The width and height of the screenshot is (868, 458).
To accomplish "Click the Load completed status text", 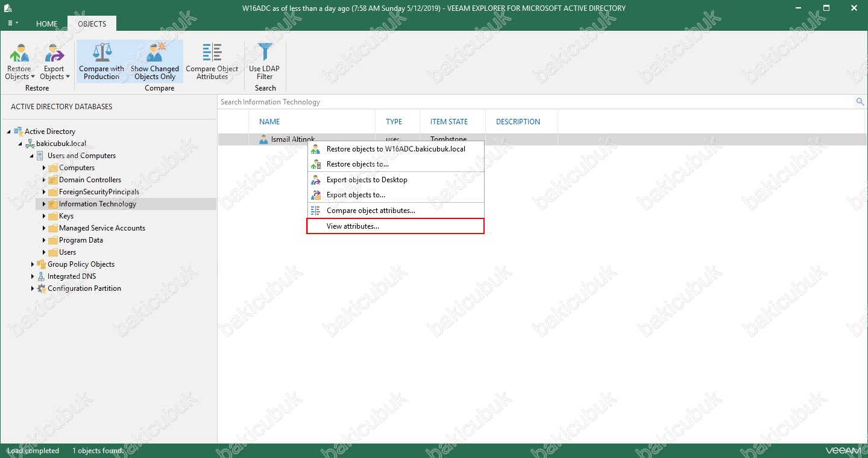I will [x=33, y=451].
